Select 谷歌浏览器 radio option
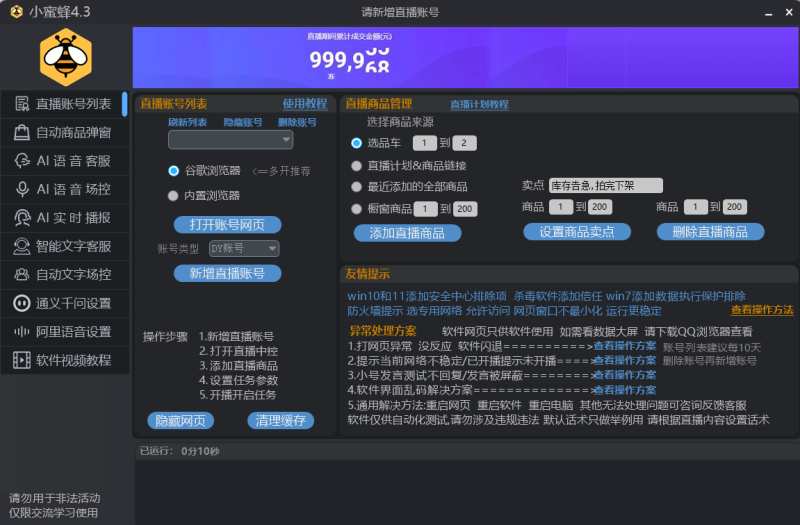 [x=173, y=171]
